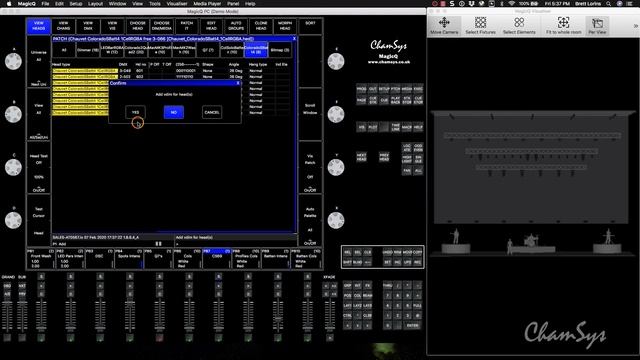This screenshot has width=640, height=360.
Task: Close the Confirm dialog with X
Action: point(238,83)
